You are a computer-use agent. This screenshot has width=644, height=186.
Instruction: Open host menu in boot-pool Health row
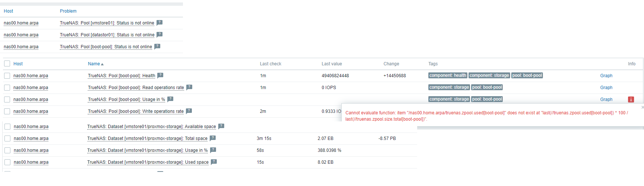pyautogui.click(x=31, y=76)
